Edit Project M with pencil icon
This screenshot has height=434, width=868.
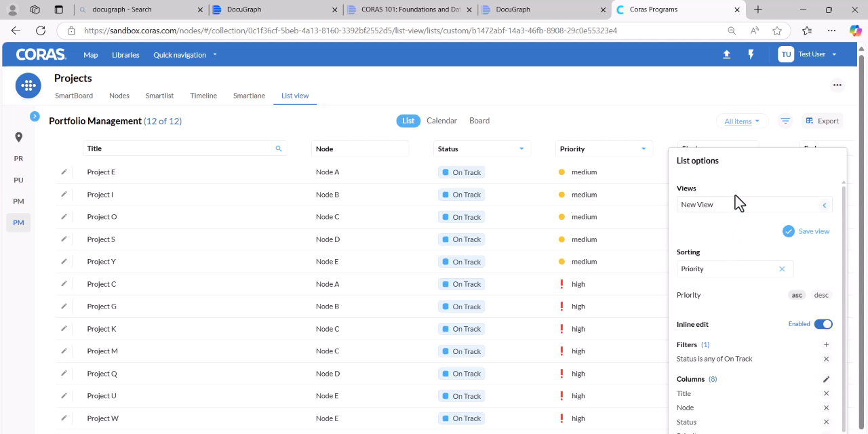click(x=64, y=351)
